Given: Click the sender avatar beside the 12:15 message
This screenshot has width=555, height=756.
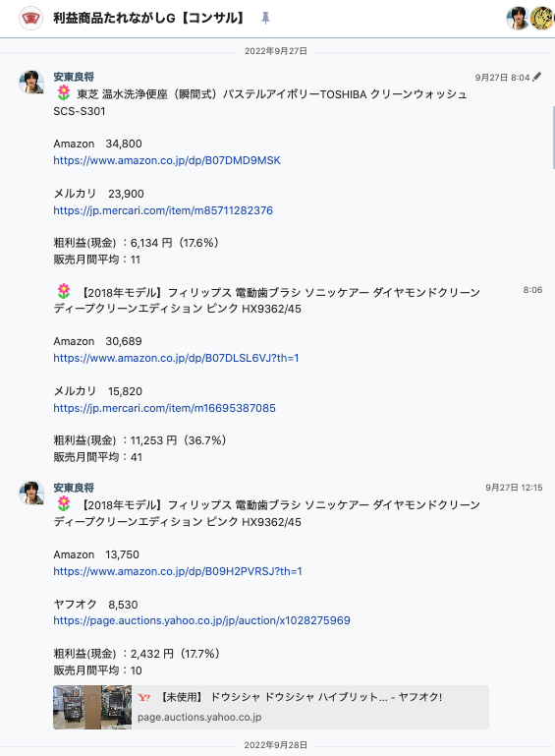Looking at the screenshot, I should [x=31, y=493].
